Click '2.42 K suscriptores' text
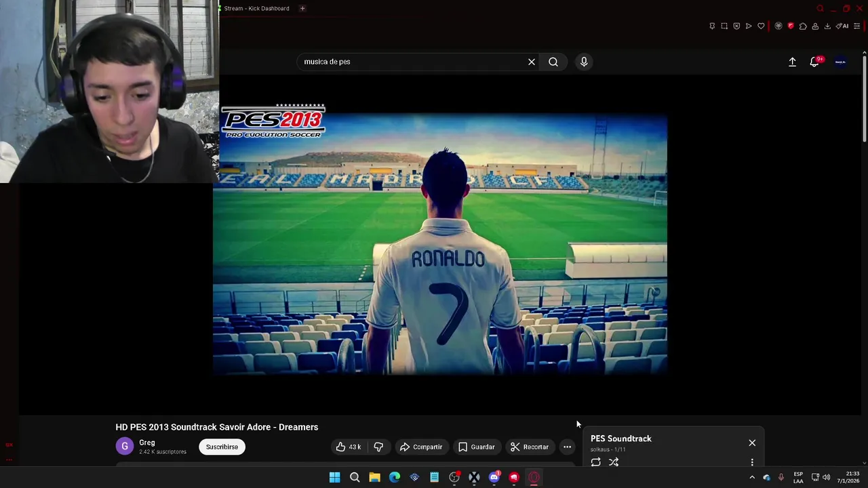This screenshot has height=488, width=868. pyautogui.click(x=163, y=451)
